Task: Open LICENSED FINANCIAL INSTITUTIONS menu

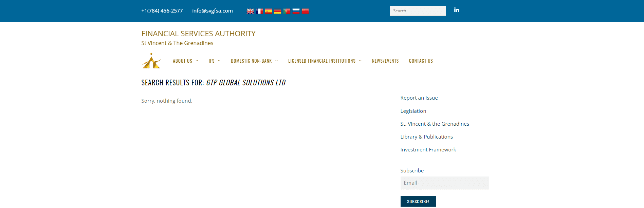Action: [322, 61]
